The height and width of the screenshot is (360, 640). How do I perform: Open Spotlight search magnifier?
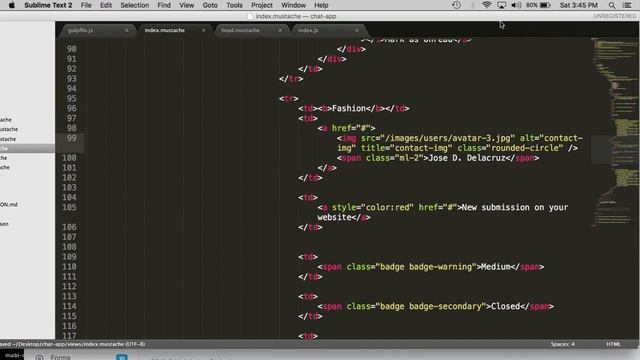point(611,5)
